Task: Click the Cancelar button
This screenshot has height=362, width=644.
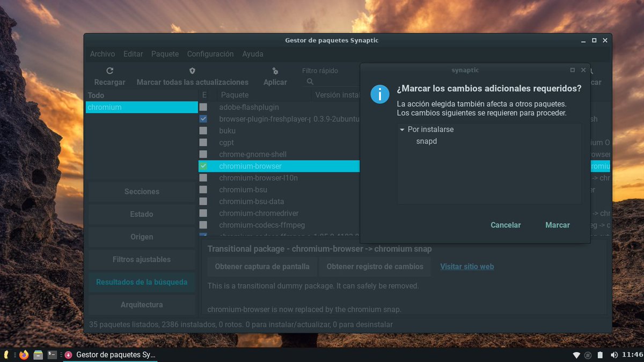Action: (x=506, y=225)
